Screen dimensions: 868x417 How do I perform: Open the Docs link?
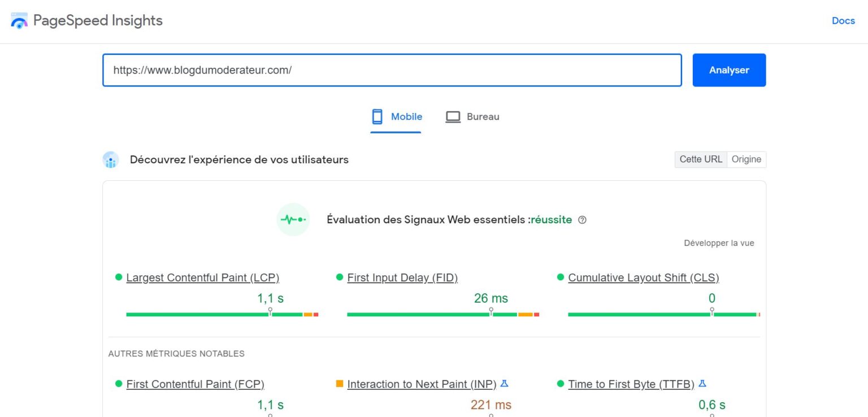click(x=843, y=21)
